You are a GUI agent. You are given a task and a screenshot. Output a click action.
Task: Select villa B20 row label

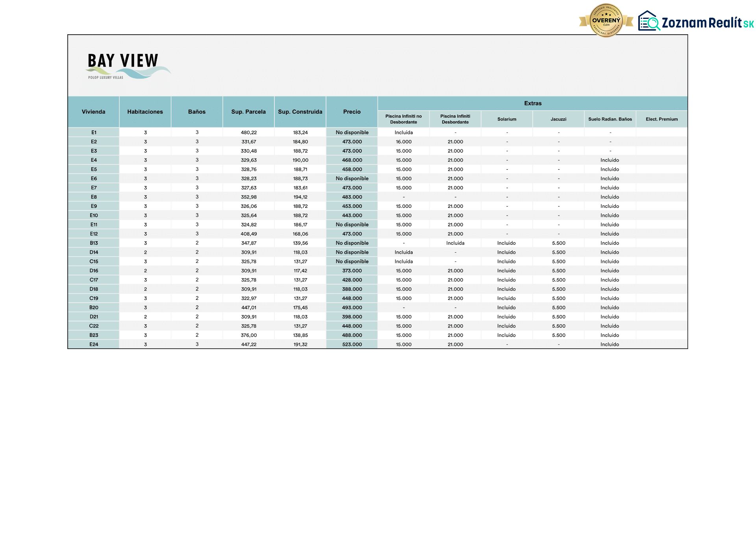(x=94, y=308)
